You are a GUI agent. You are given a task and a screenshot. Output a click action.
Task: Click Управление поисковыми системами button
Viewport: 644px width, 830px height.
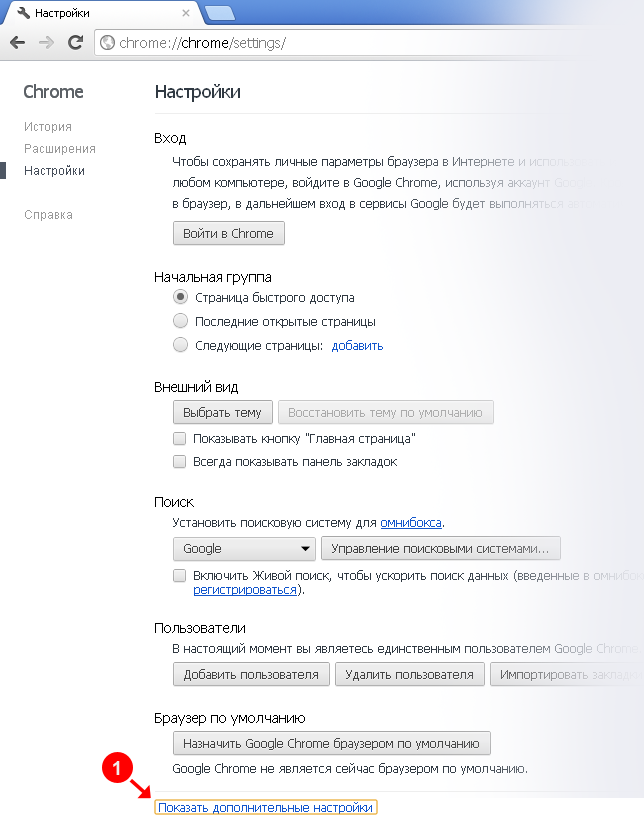coord(441,548)
